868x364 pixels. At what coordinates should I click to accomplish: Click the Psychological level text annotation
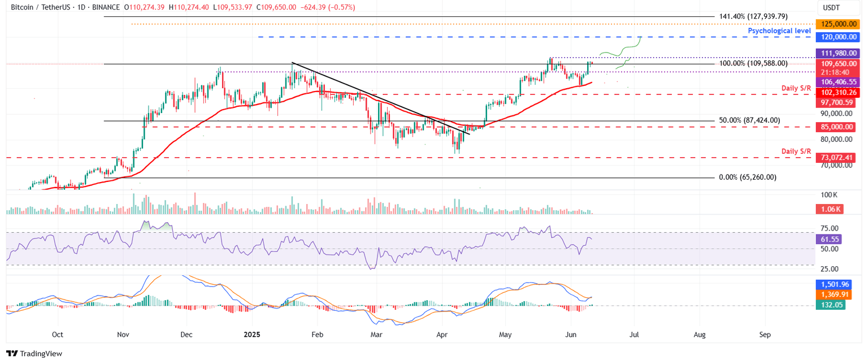coord(780,31)
